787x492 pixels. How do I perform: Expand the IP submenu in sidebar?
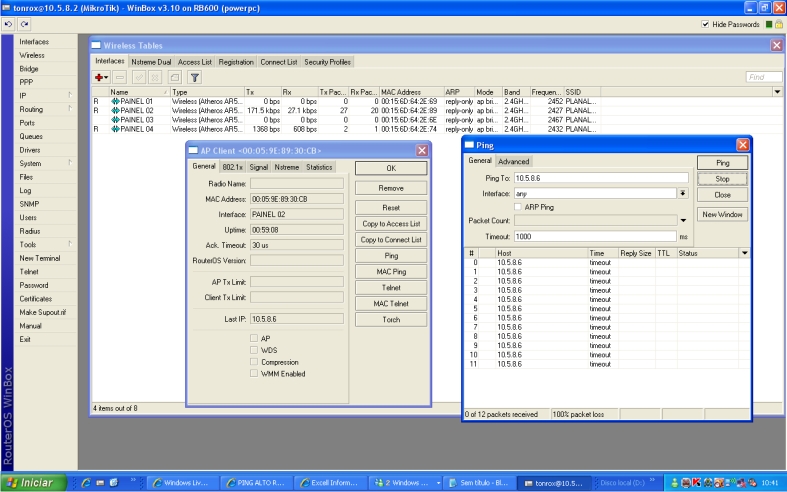point(70,95)
